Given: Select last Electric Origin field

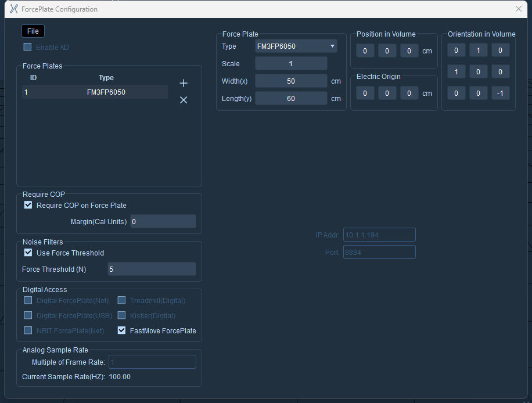Looking at the screenshot, I should point(409,93).
